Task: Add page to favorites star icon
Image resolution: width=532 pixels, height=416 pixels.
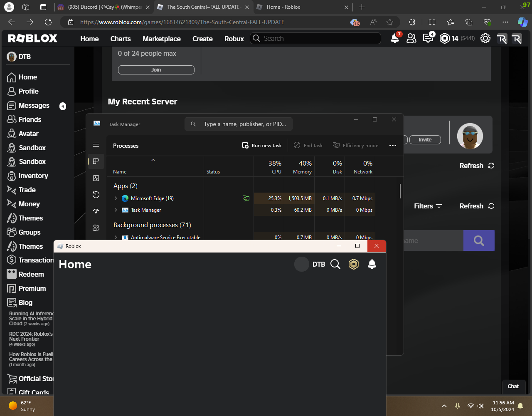Action: click(389, 22)
